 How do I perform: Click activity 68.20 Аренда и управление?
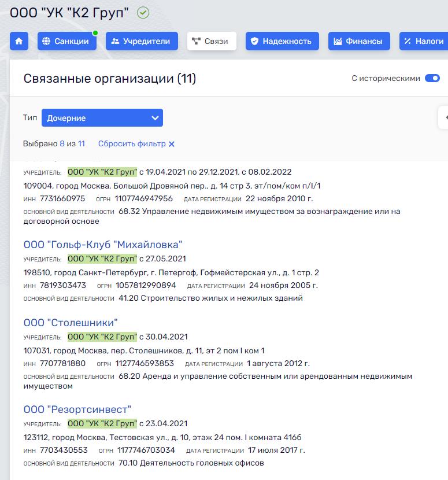pyautogui.click(x=218, y=381)
